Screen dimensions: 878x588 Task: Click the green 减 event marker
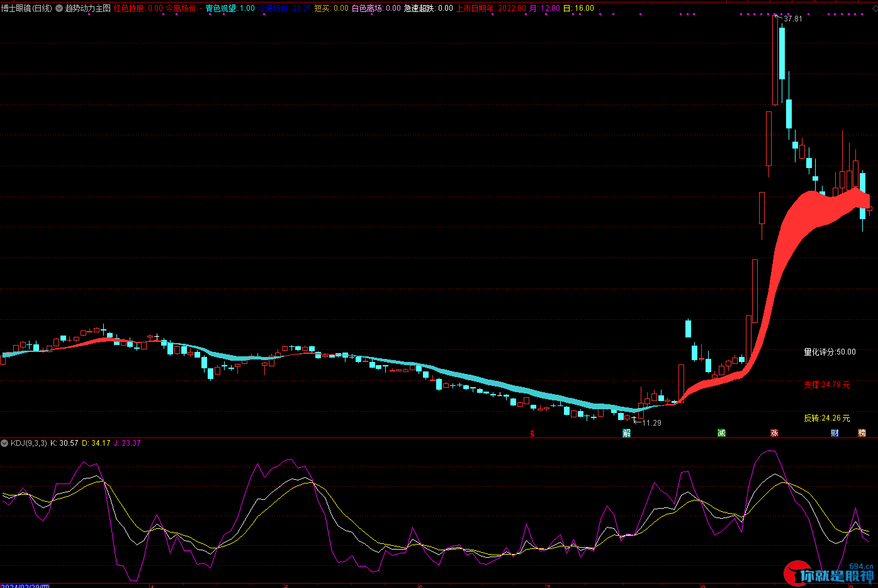tap(721, 433)
